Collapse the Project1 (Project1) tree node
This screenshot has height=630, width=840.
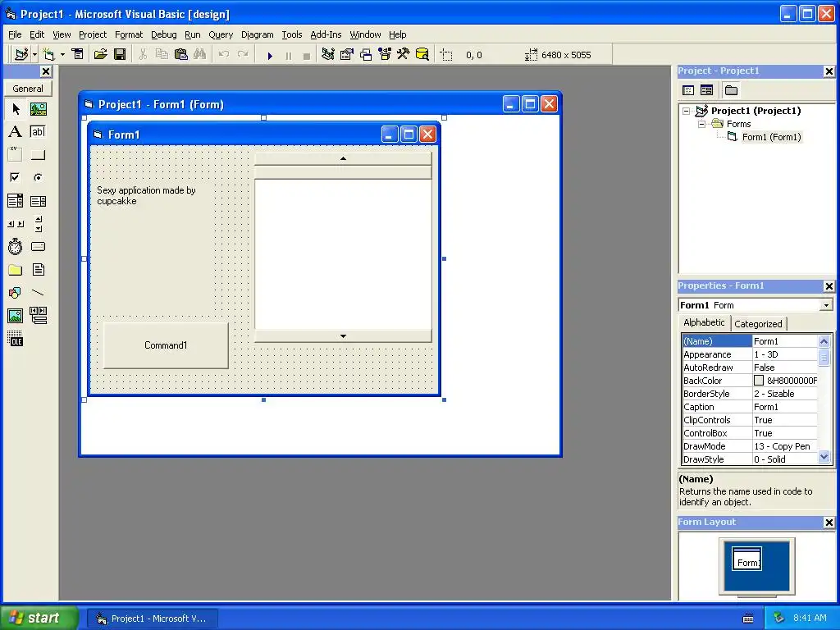[687, 111]
